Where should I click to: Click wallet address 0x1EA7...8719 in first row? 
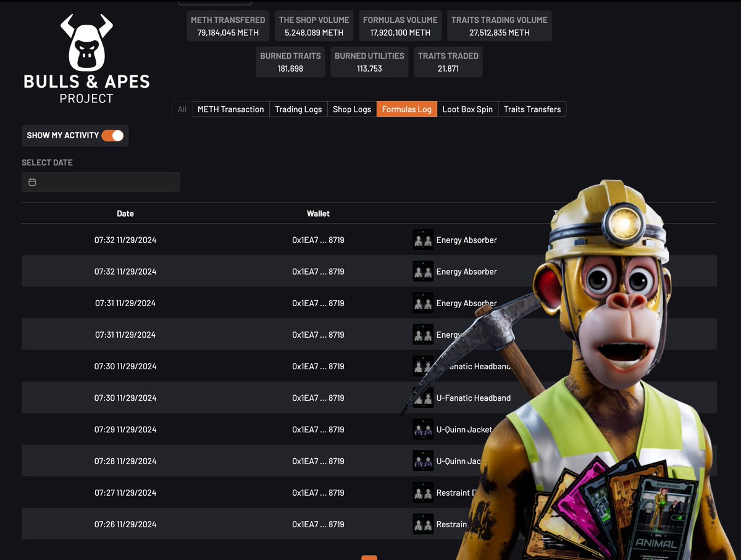click(x=318, y=240)
